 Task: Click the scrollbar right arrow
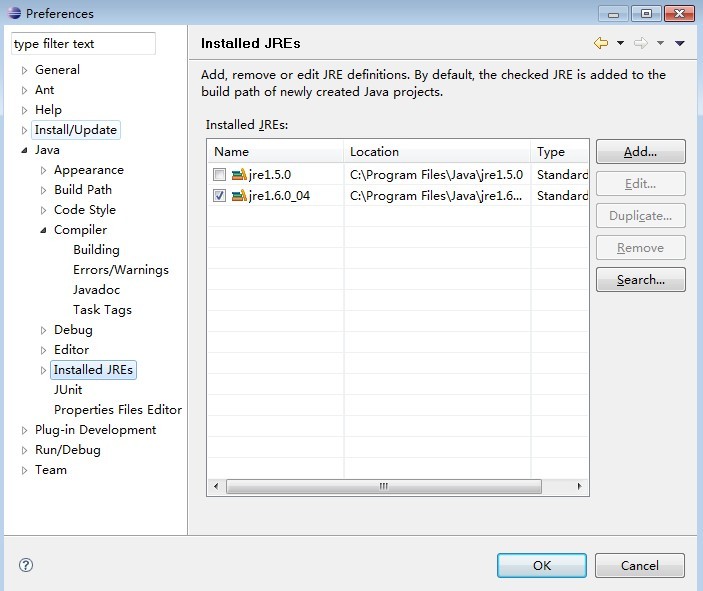coord(579,487)
